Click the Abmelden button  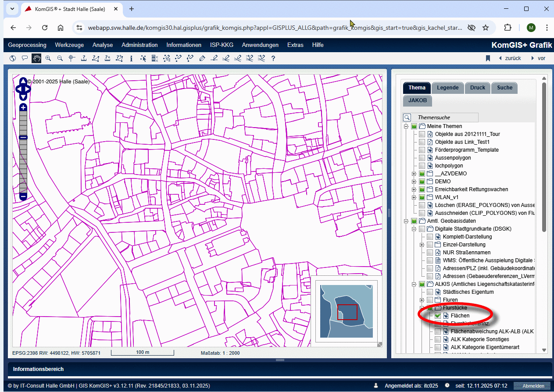[x=533, y=386]
